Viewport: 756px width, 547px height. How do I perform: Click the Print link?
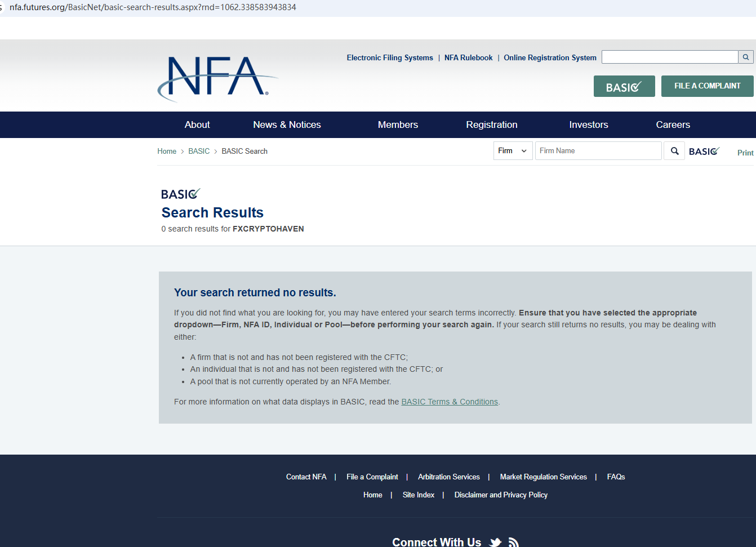click(x=745, y=153)
